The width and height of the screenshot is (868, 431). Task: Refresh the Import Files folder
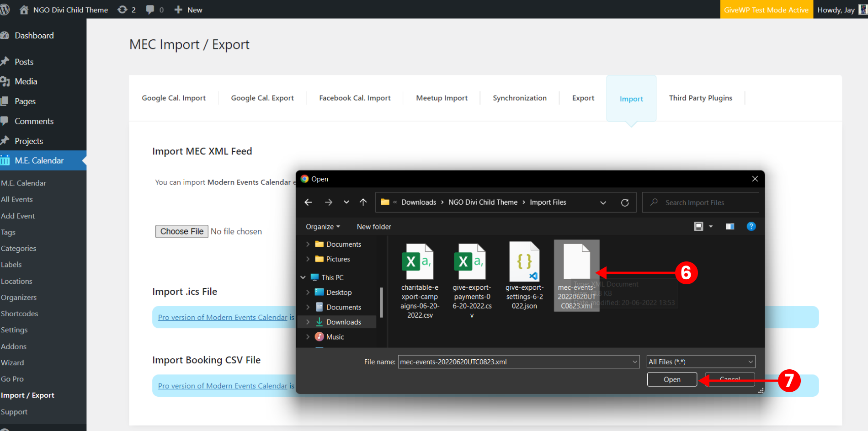(625, 202)
